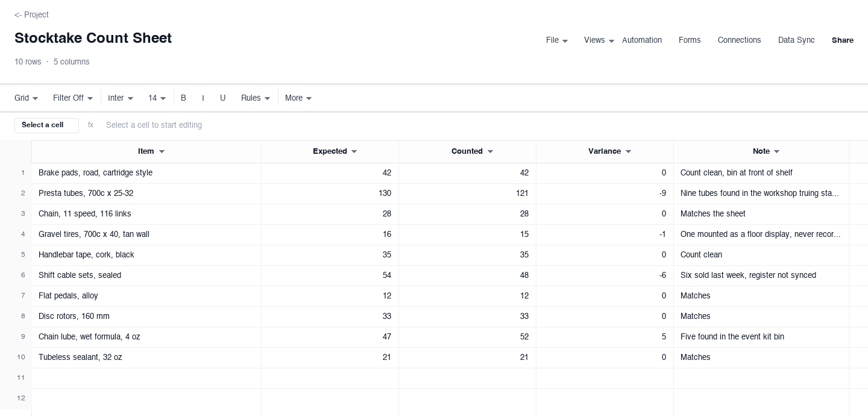Viewport: 868px width, 416px height.
Task: Open the More dropdown
Action: 298,98
